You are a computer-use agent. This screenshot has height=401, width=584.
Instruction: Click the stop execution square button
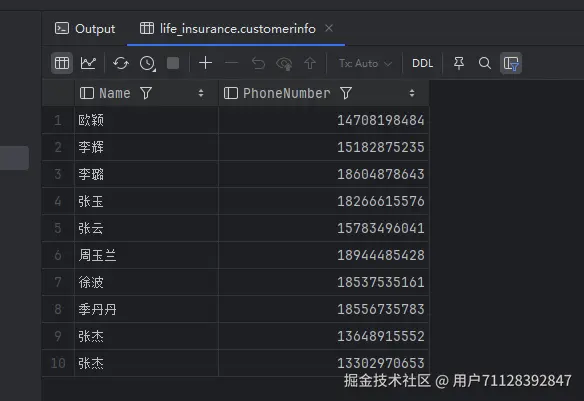(173, 63)
